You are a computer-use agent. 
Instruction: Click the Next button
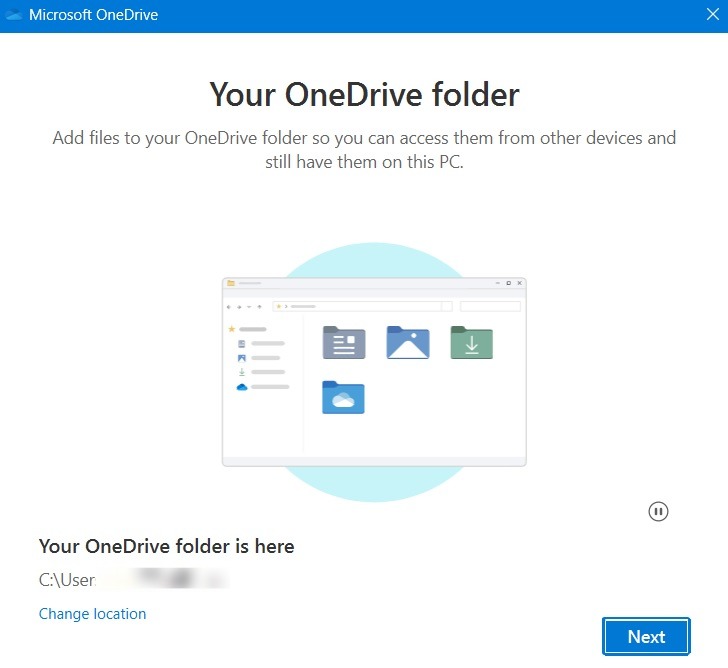pyautogui.click(x=646, y=636)
